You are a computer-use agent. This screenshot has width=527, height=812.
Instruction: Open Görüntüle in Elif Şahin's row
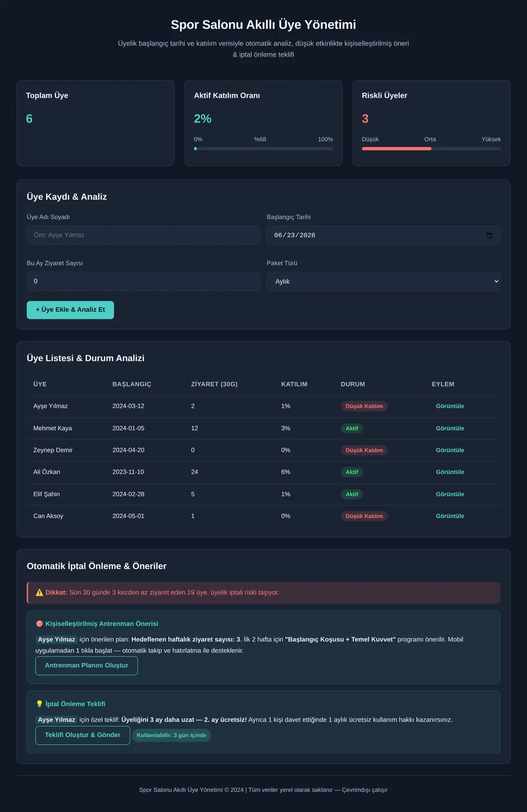450,494
